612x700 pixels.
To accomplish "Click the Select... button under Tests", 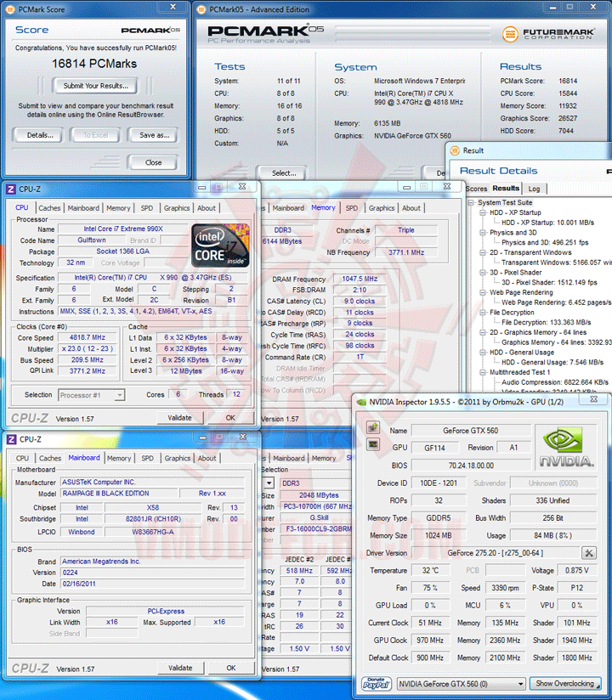I will pos(283,173).
